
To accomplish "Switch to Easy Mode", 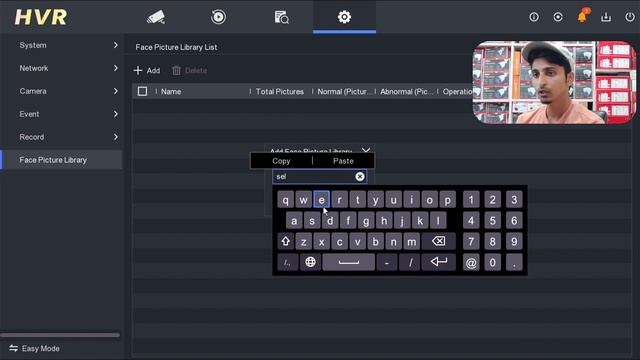I will (x=35, y=348).
